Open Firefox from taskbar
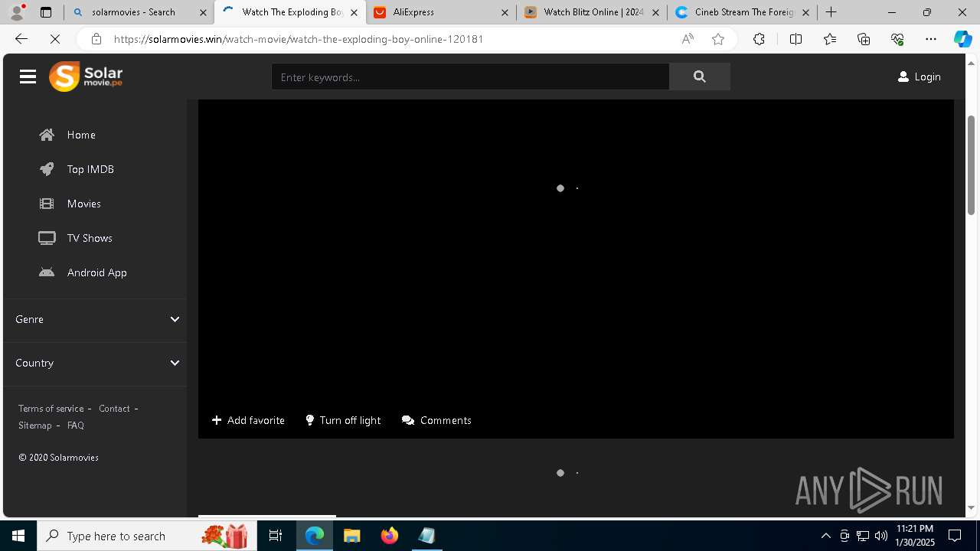 pyautogui.click(x=390, y=536)
